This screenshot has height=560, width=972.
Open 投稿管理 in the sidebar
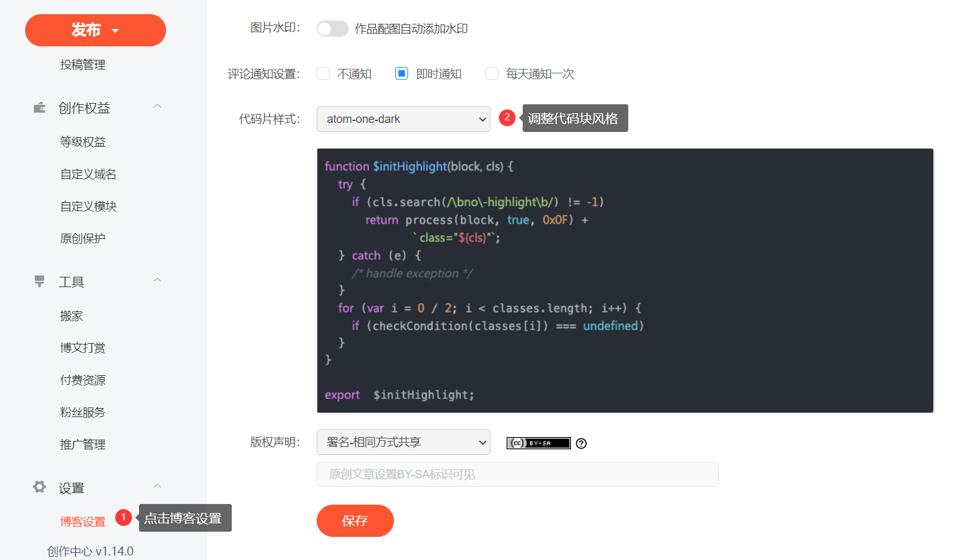coord(82,64)
